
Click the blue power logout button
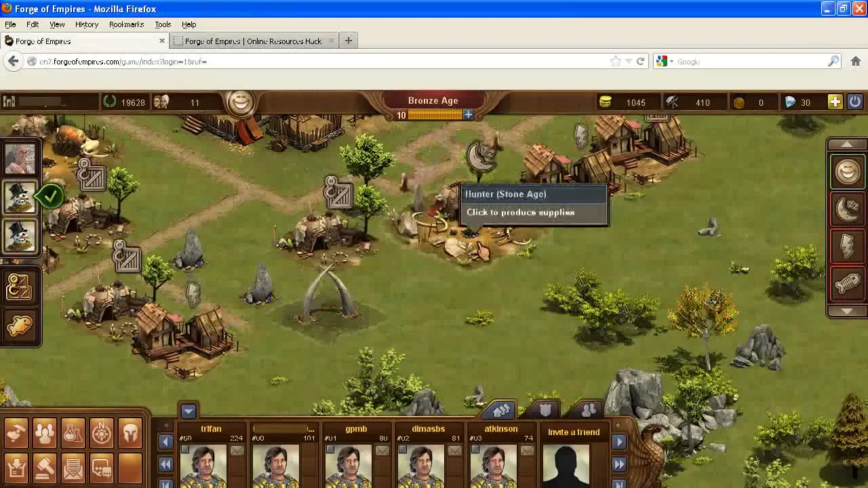point(854,102)
